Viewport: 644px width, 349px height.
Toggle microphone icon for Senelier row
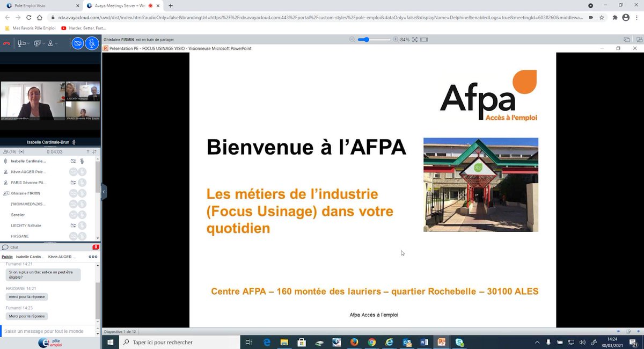(82, 215)
